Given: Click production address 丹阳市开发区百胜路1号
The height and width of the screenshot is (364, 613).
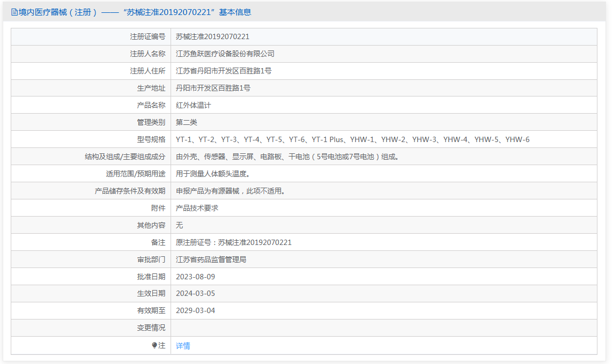Looking at the screenshot, I should [x=213, y=88].
